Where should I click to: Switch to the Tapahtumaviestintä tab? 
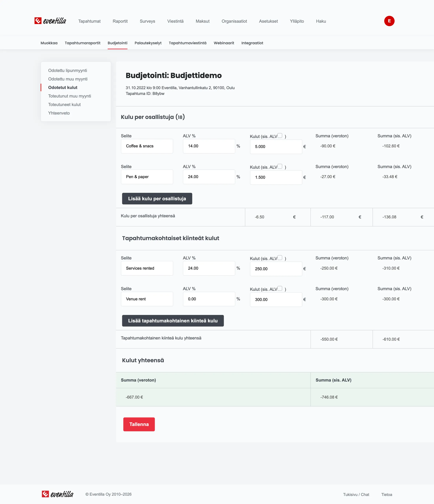[187, 43]
